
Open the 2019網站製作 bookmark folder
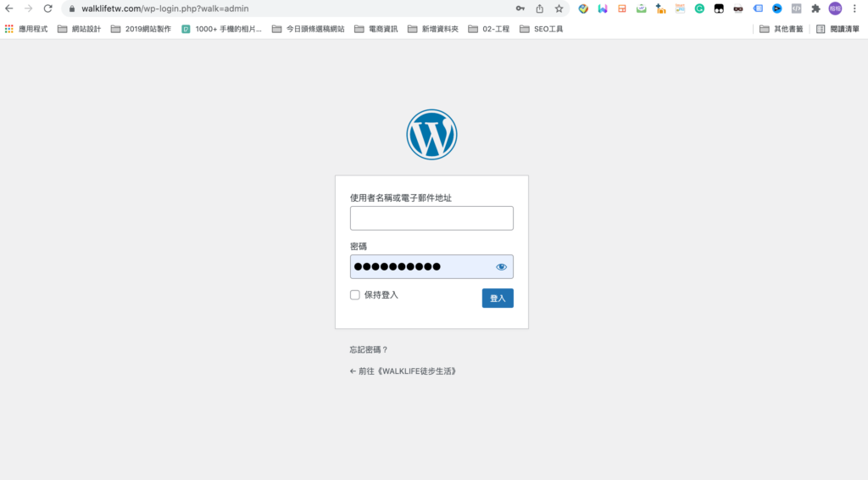coord(142,29)
